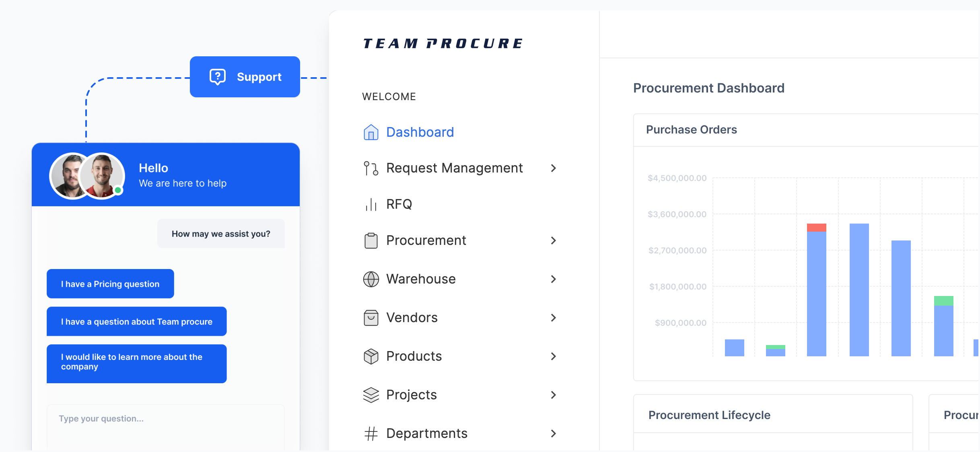
Task: Select the Products box icon
Action: coord(371,356)
